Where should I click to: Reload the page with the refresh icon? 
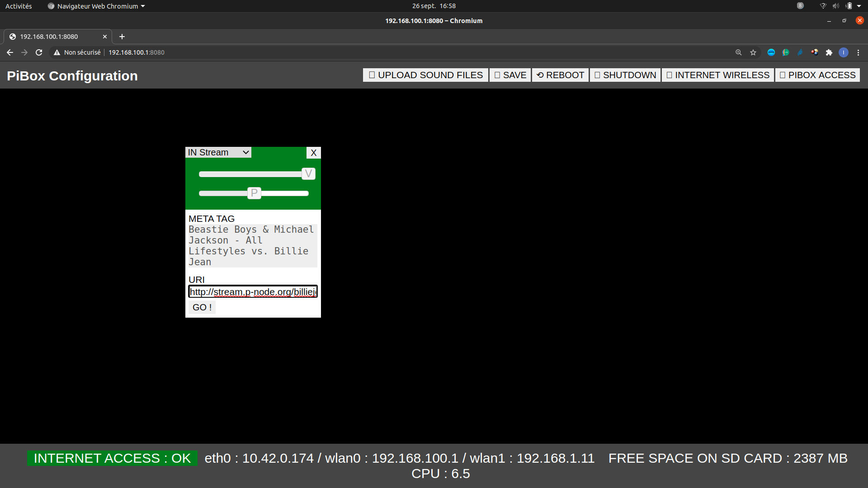pos(39,52)
